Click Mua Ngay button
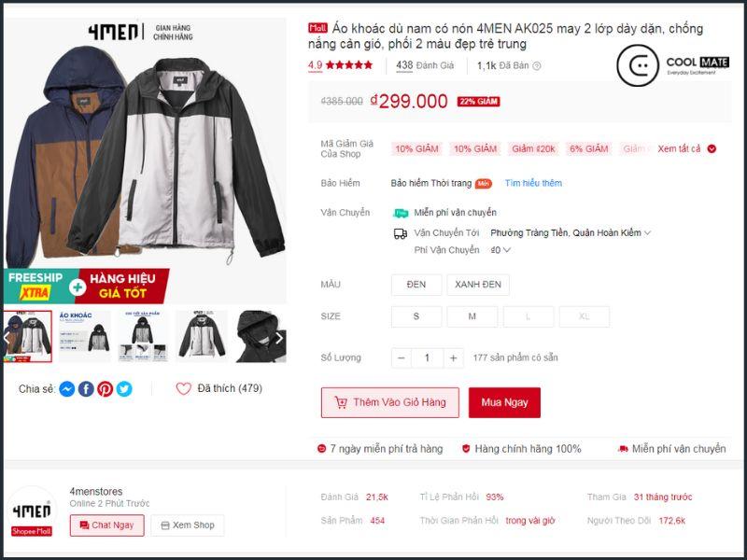The width and height of the screenshot is (747, 560). point(504,403)
